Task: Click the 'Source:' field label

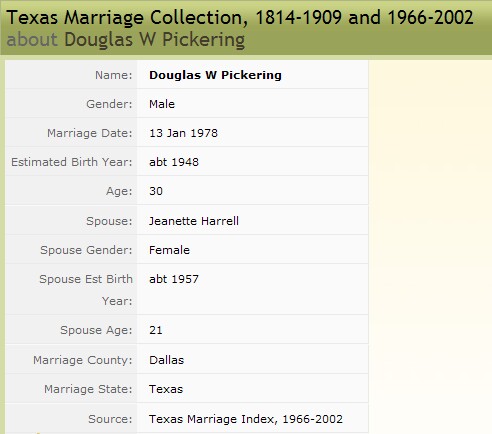Action: (110, 419)
